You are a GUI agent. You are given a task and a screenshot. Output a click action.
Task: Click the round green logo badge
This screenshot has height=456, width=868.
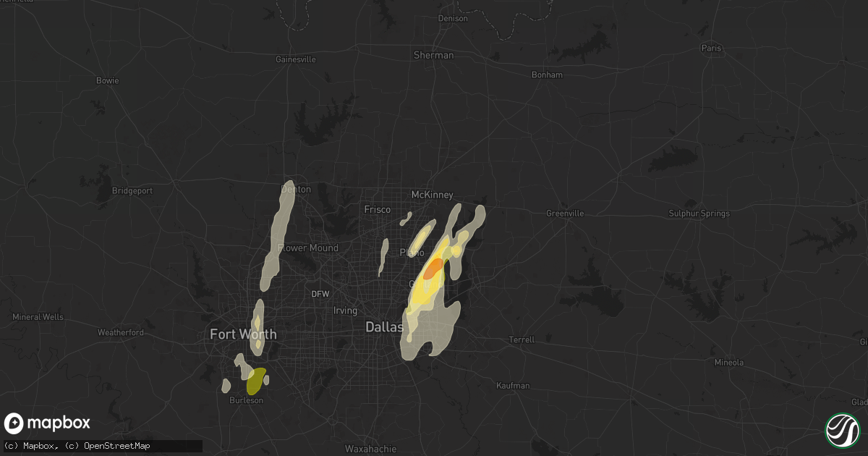tap(842, 429)
